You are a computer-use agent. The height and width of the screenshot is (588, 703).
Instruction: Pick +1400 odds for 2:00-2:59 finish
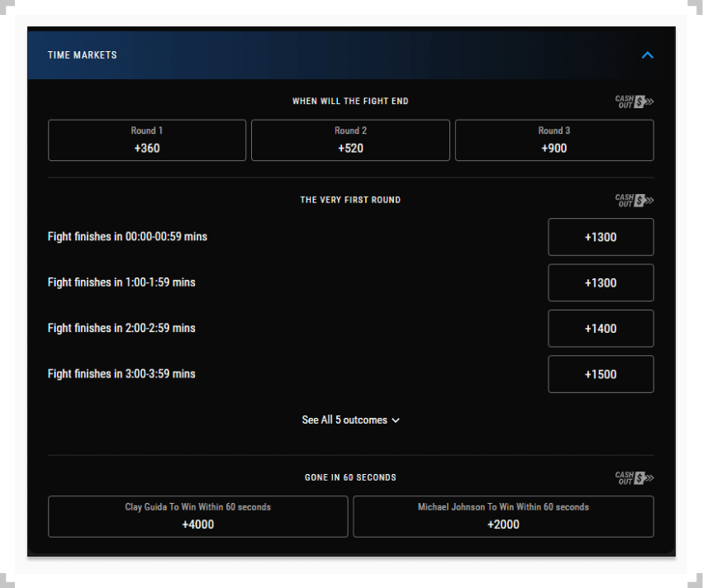point(601,329)
